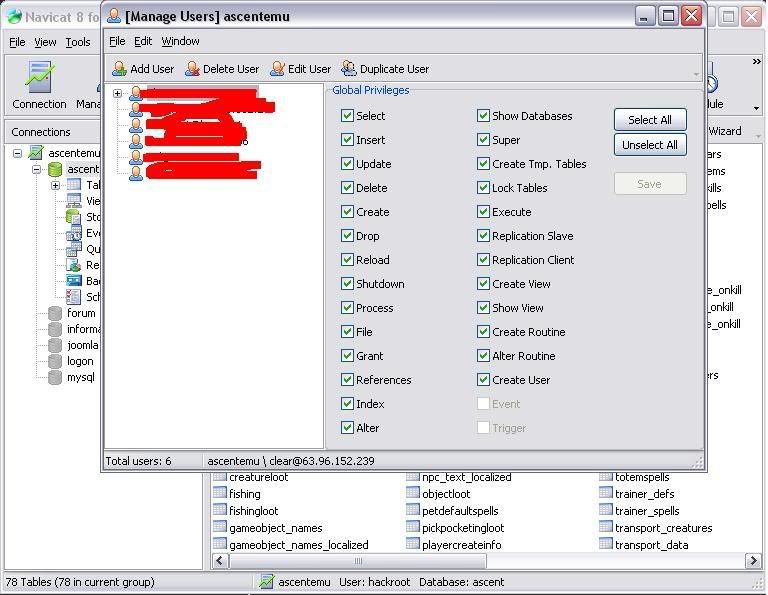The height and width of the screenshot is (595, 768).
Task: Select the transport_creatures table
Action: pyautogui.click(x=664, y=527)
